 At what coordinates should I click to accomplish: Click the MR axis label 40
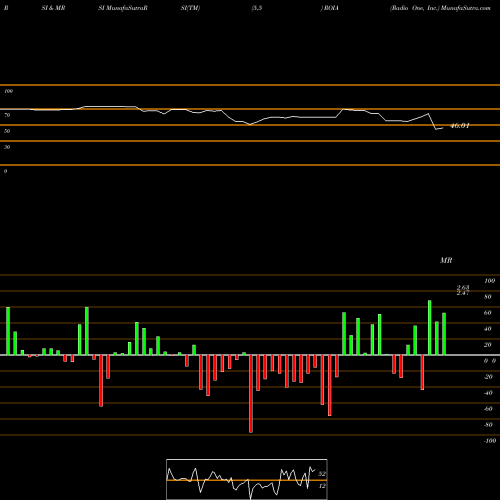488,329
